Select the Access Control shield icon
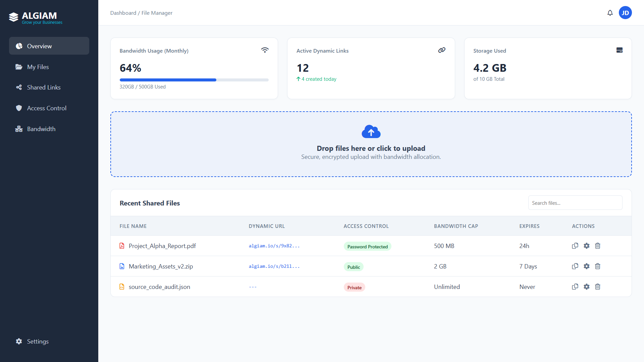 point(19,108)
